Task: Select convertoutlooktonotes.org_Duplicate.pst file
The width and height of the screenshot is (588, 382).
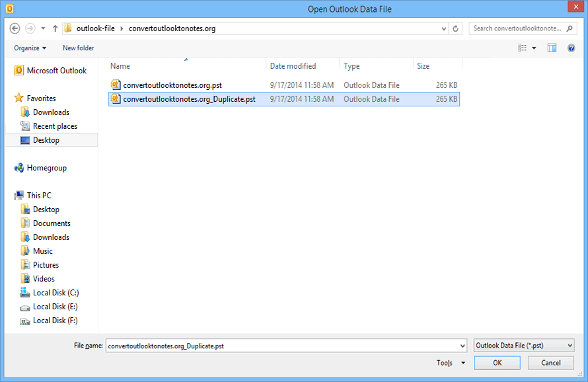Action: [x=284, y=99]
